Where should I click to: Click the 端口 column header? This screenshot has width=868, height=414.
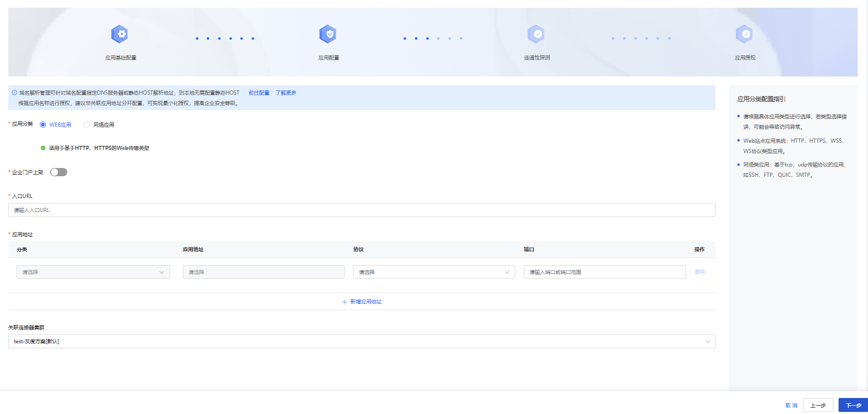529,250
